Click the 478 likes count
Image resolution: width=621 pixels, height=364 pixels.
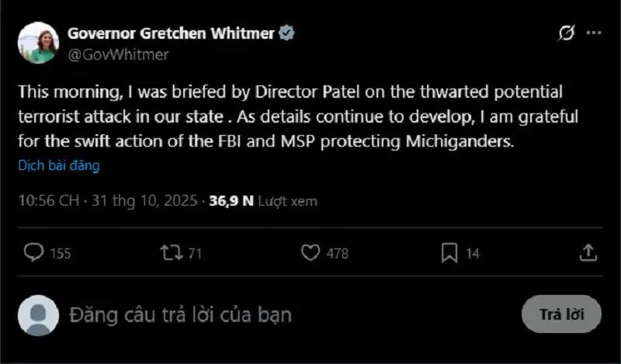(337, 253)
